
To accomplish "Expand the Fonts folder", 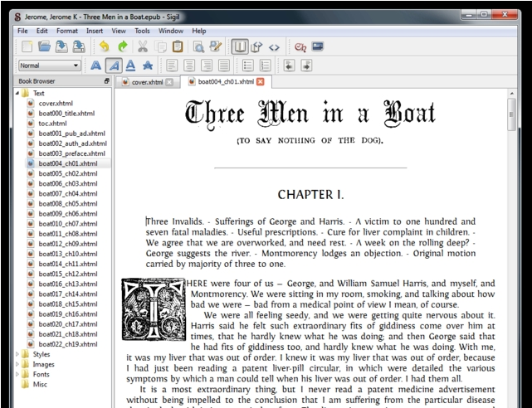I will (x=17, y=374).
